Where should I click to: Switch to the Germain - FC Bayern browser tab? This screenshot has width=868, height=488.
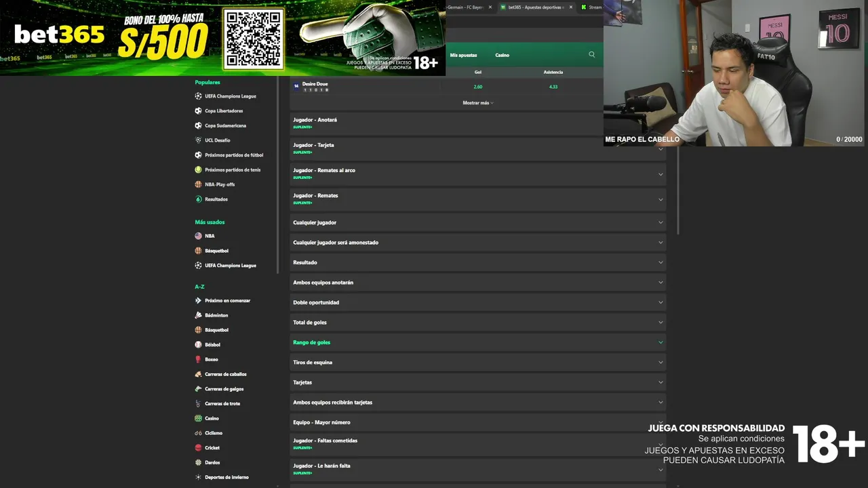point(465,7)
